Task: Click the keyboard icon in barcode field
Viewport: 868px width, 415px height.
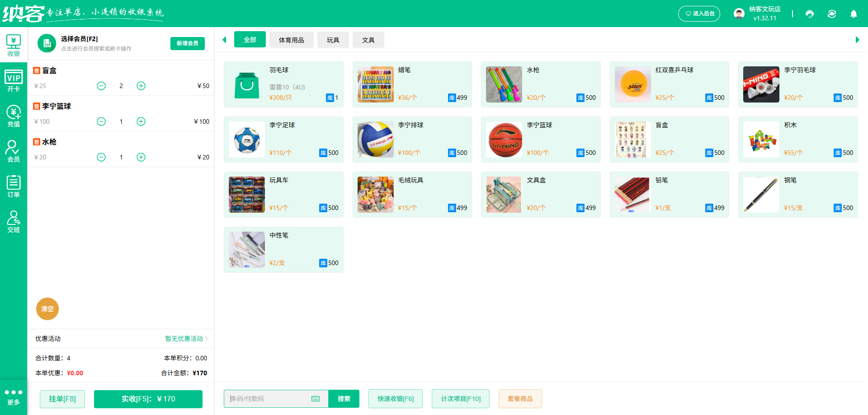Action: 315,399
